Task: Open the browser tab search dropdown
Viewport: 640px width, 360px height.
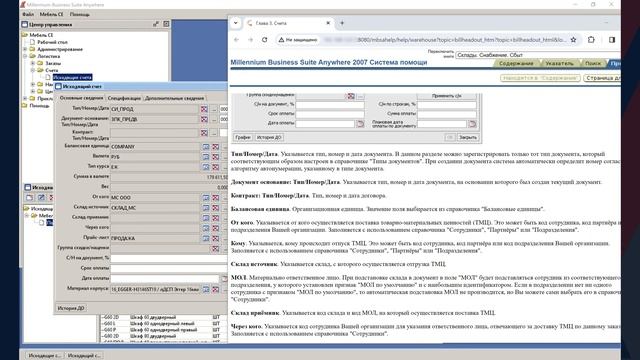Action: pyautogui.click(x=236, y=23)
